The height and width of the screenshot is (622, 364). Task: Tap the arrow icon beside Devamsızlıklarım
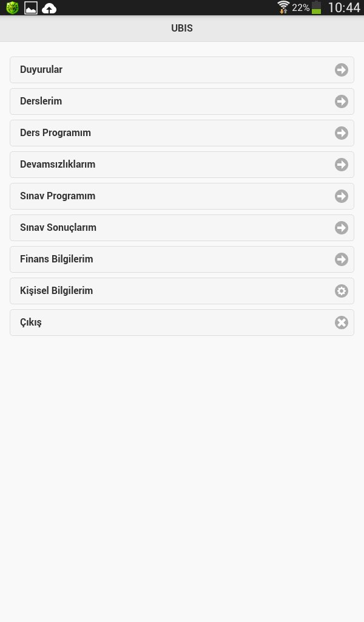click(342, 165)
